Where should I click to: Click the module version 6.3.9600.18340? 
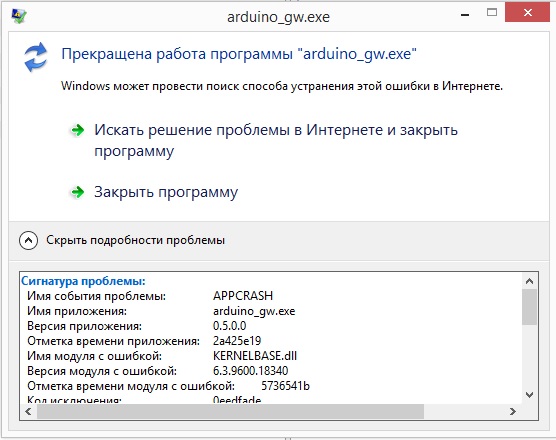pyautogui.click(x=250, y=371)
